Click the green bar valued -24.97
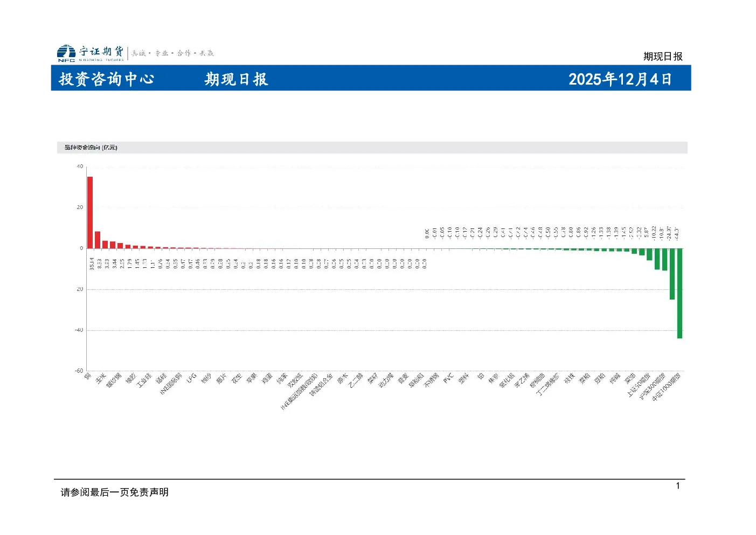This screenshot has width=756, height=535. pyautogui.click(x=672, y=274)
